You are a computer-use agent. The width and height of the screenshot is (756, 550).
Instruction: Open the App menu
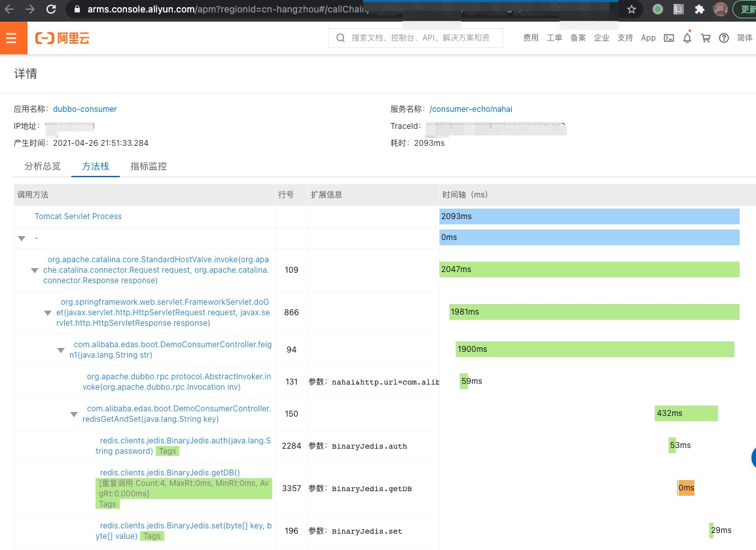coord(649,38)
